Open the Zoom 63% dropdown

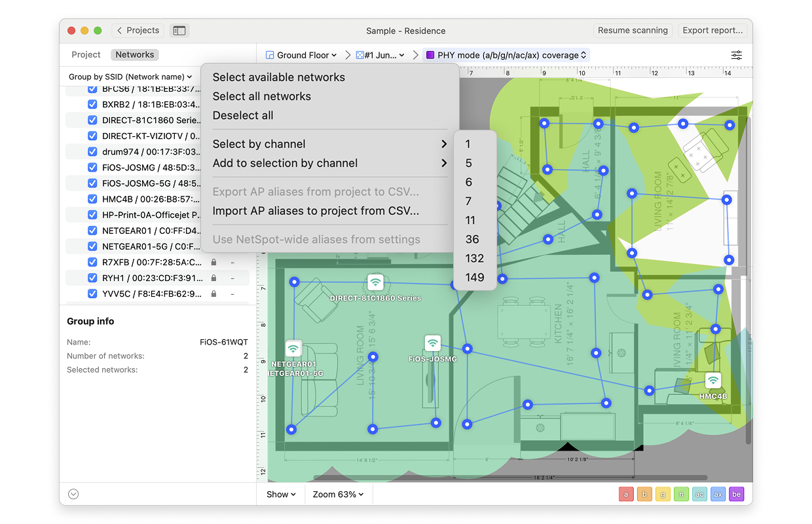click(x=338, y=495)
